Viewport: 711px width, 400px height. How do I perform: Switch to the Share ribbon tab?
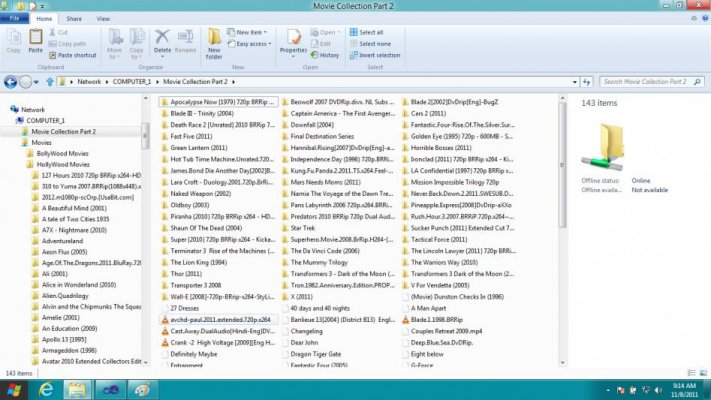point(74,19)
